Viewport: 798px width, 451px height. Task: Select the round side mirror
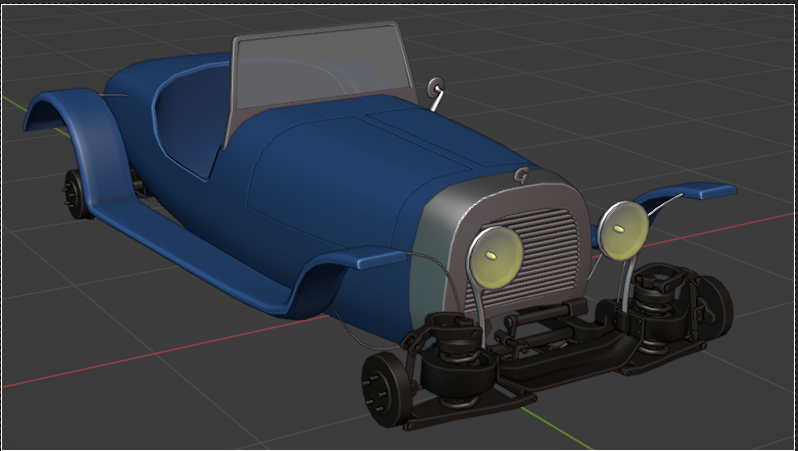tap(435, 86)
